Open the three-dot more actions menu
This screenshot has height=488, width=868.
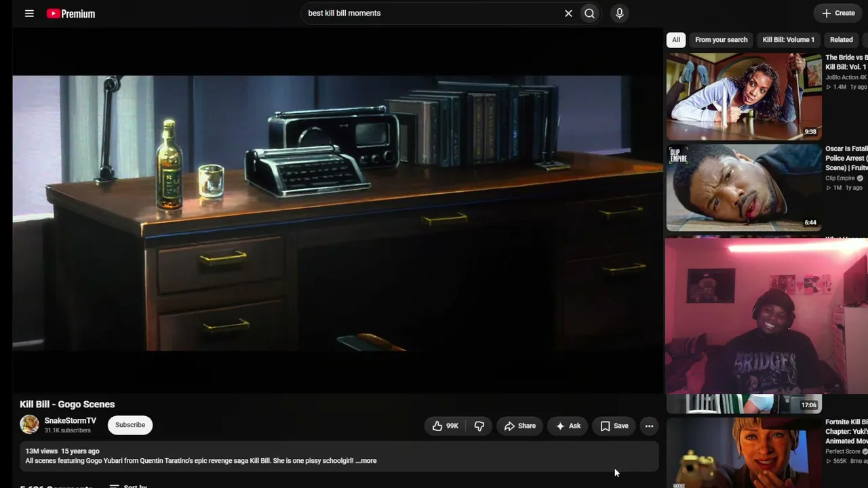point(649,426)
